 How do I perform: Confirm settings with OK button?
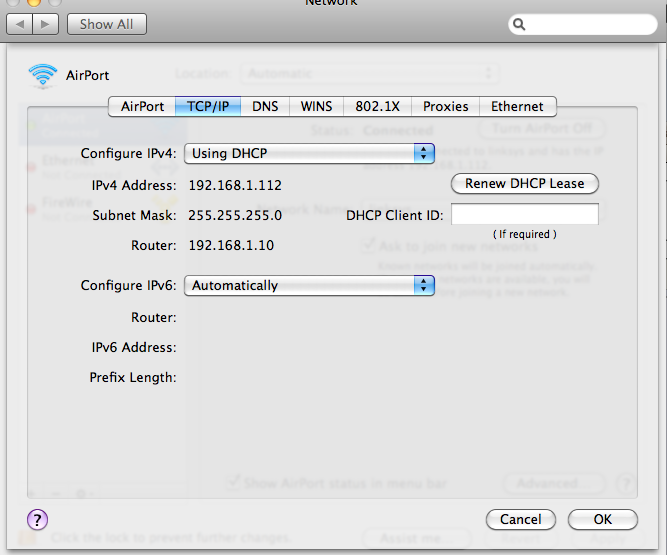[603, 520]
